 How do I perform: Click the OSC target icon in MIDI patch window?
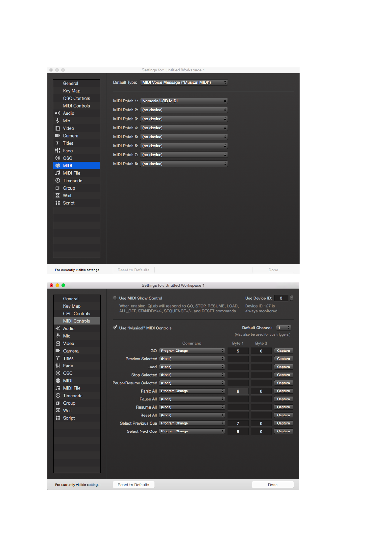(x=58, y=158)
